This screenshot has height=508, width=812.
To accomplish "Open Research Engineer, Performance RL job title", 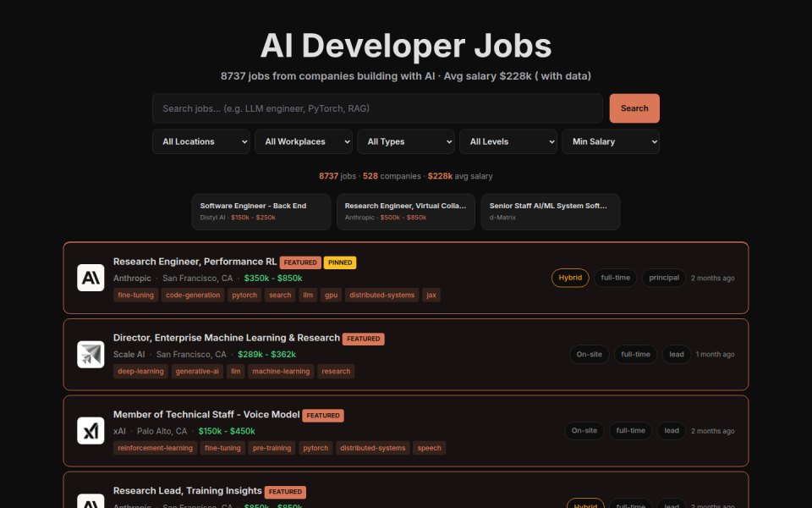I will 195,262.
